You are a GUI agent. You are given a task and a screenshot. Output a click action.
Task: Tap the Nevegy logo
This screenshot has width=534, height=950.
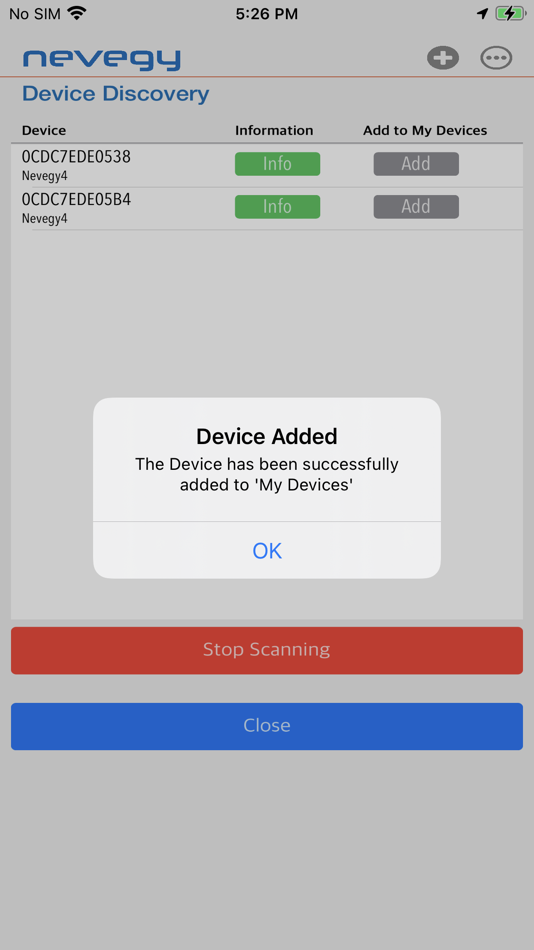[102, 59]
